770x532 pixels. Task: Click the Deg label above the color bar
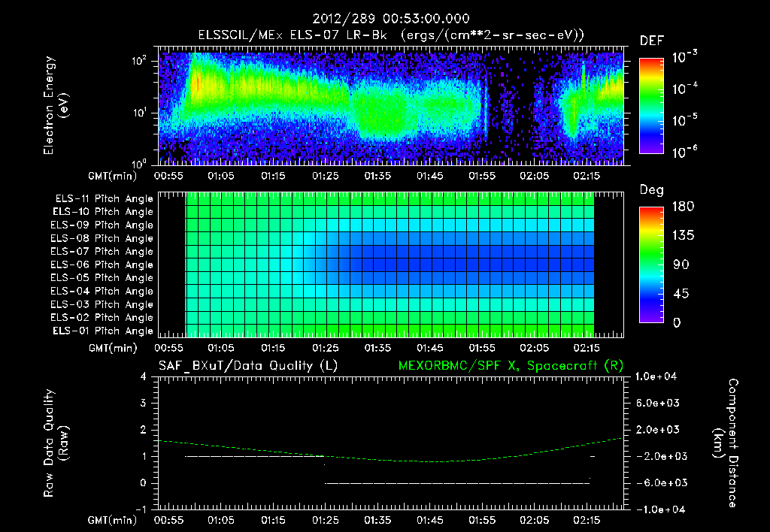point(652,190)
